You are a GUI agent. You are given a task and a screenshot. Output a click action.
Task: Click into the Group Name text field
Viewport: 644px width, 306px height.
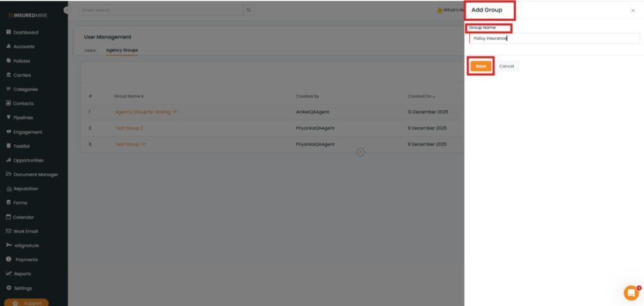553,38
